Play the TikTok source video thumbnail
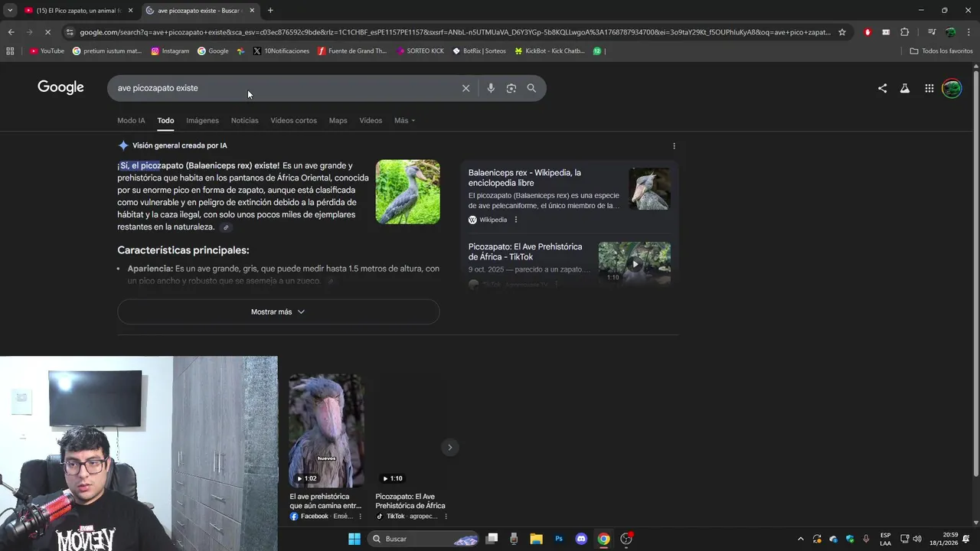980x551 pixels. 634,263
